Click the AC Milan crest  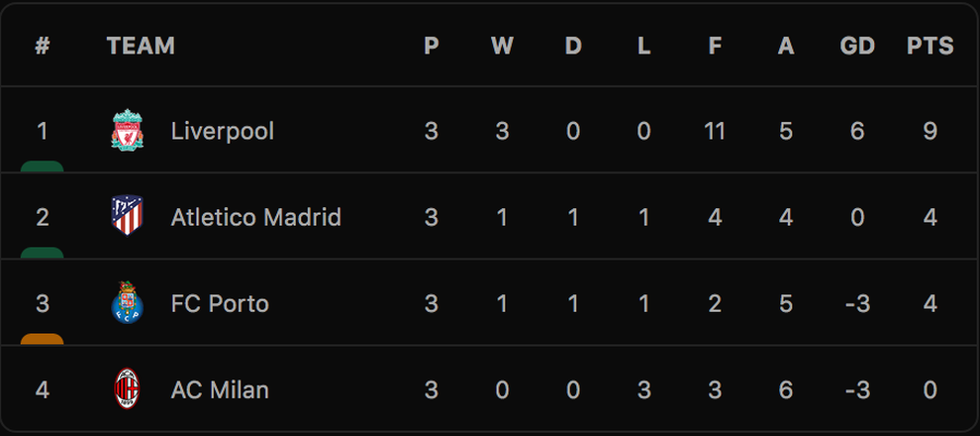click(x=128, y=389)
